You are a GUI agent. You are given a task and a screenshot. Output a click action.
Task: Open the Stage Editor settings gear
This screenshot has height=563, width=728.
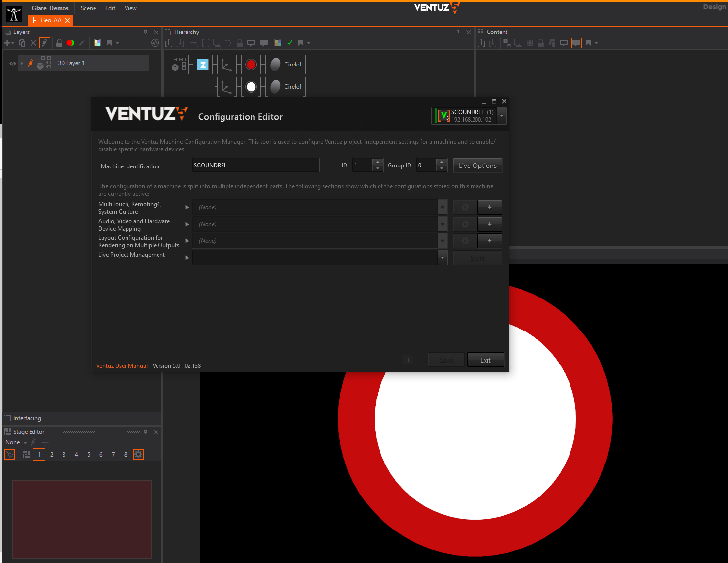[x=138, y=454]
